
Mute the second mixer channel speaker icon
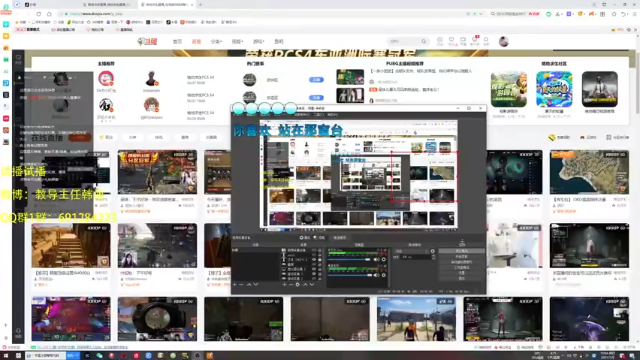click(x=376, y=275)
